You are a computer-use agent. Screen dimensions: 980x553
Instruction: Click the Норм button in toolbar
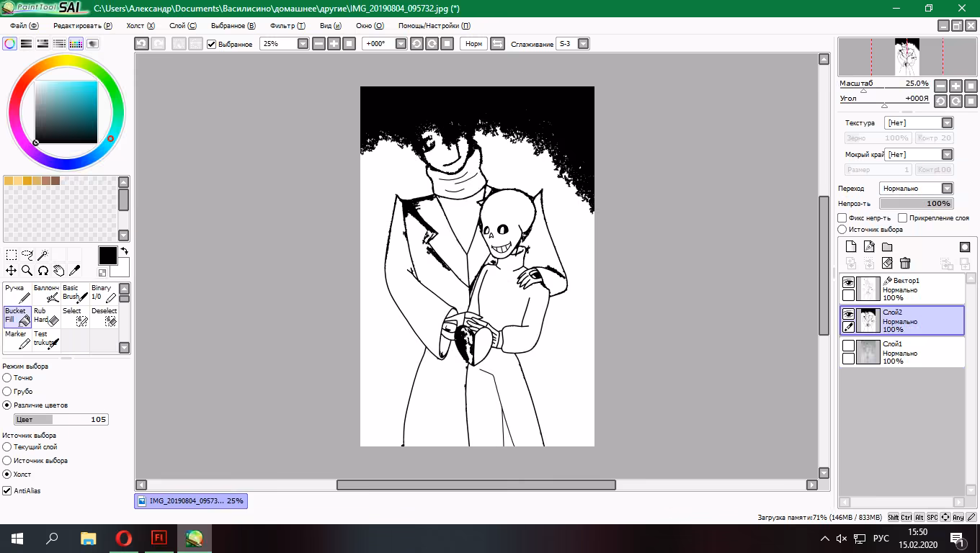[x=473, y=44]
